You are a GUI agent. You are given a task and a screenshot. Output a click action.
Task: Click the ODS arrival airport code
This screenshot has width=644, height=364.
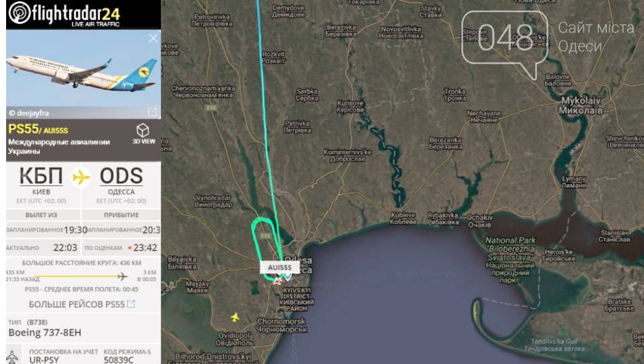pyautogui.click(x=121, y=176)
